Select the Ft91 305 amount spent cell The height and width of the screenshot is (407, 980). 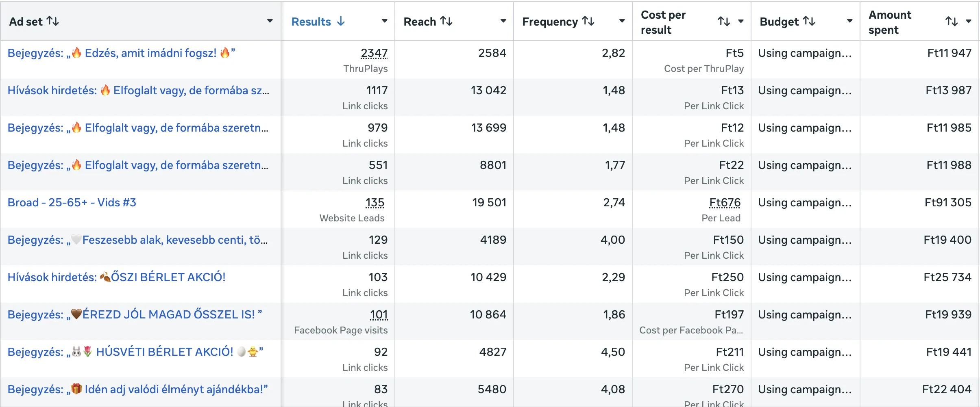coord(948,203)
